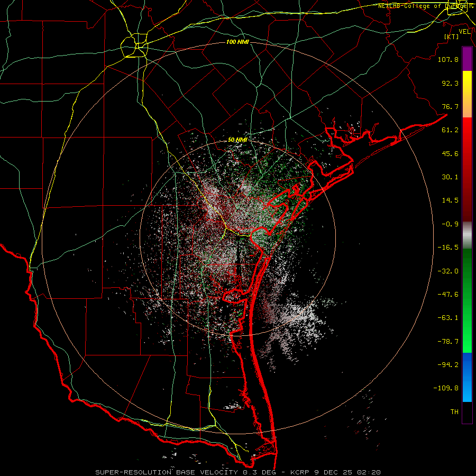Image resolution: width=476 pixels, height=476 pixels.
Task: Click the 14.5 legend value
Action: (450, 200)
